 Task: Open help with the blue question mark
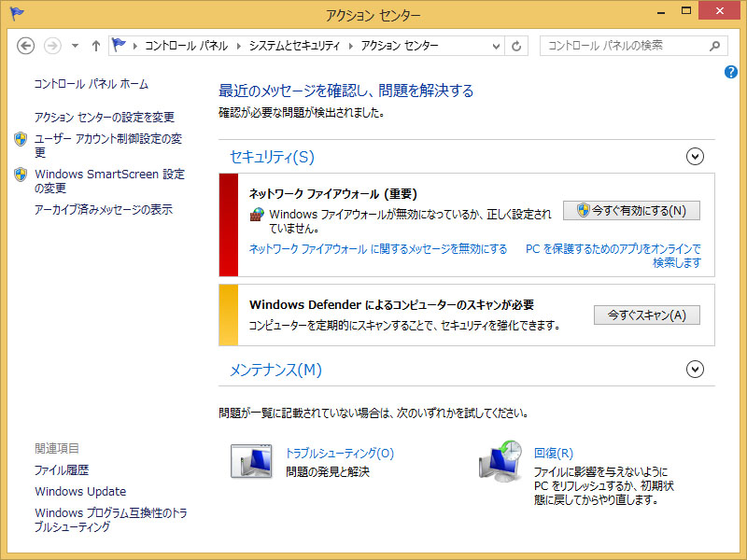pyautogui.click(x=731, y=72)
